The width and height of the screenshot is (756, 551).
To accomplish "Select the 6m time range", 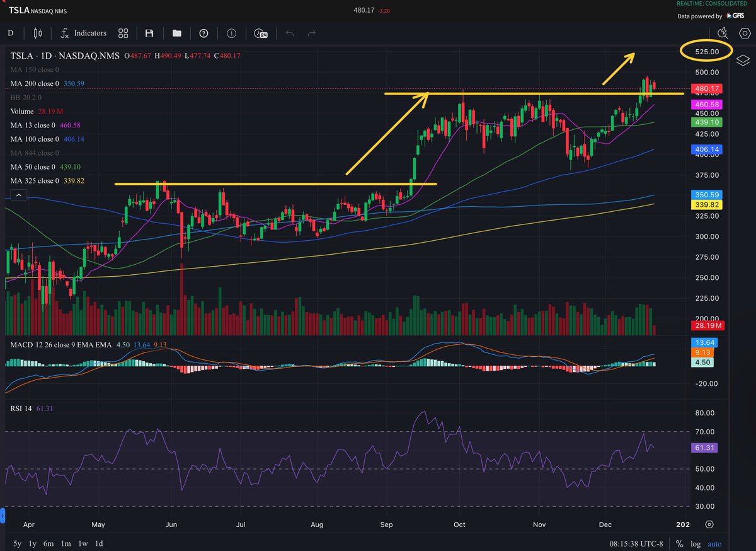I will pyautogui.click(x=49, y=543).
